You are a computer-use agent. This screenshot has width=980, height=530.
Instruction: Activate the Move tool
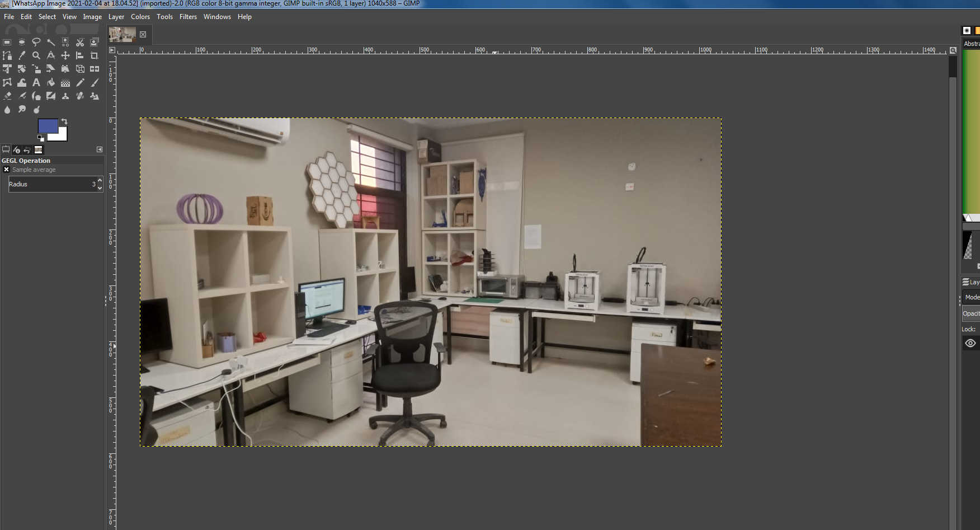[65, 55]
